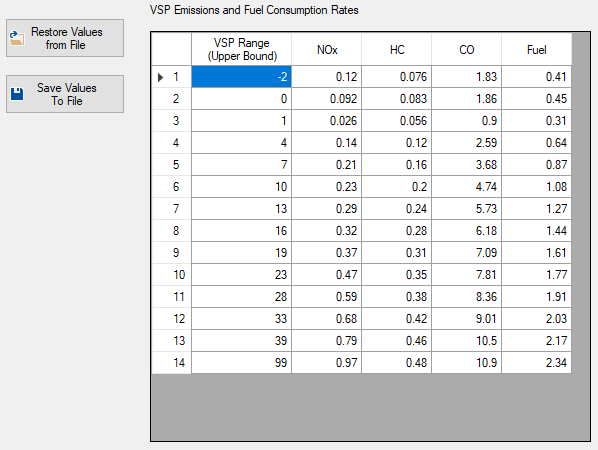Click CO cell with value 1.83
Screen dimensions: 598x450
466,77
